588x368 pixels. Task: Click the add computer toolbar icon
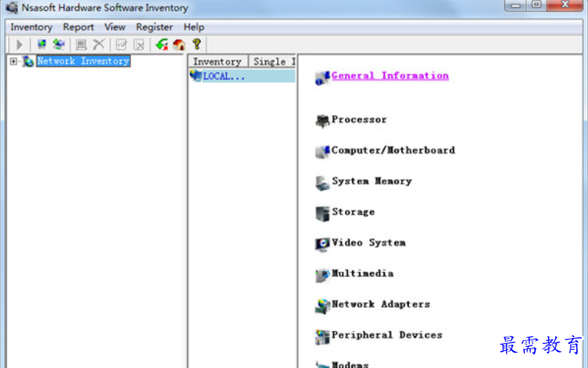click(41, 44)
